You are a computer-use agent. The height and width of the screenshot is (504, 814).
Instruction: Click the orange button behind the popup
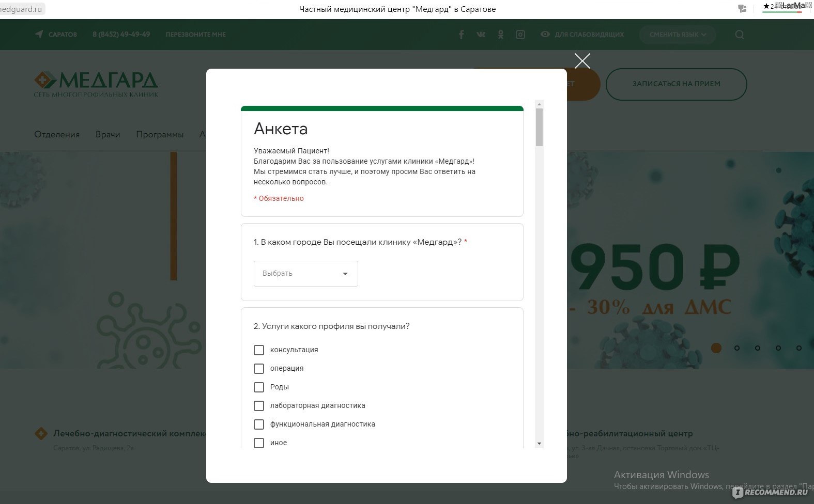coord(583,84)
